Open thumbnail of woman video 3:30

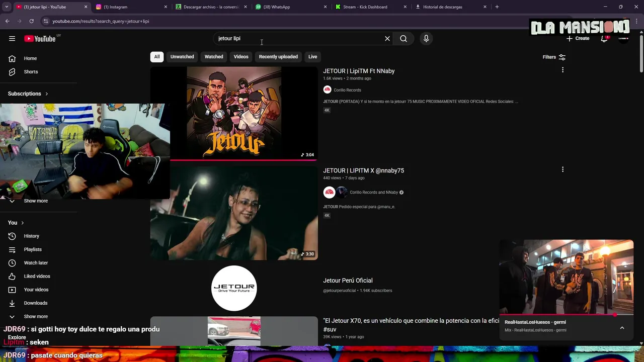coord(234,213)
